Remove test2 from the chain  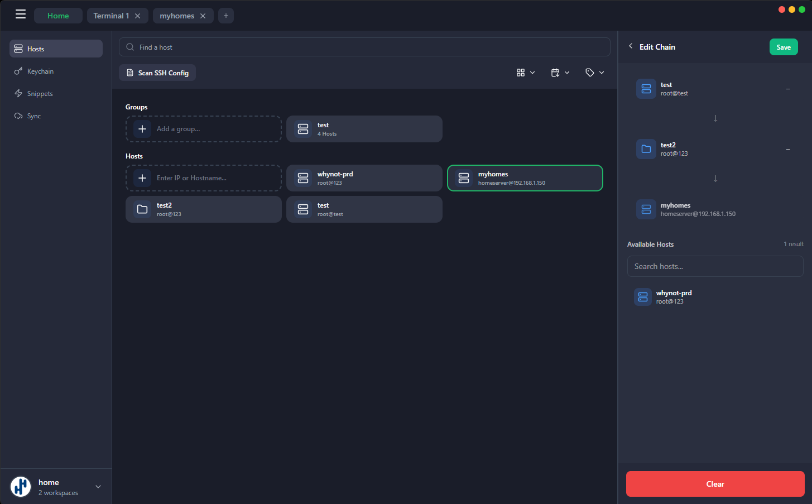point(788,149)
